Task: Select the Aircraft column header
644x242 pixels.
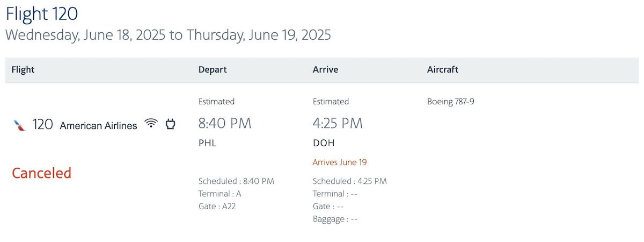Action: point(443,69)
